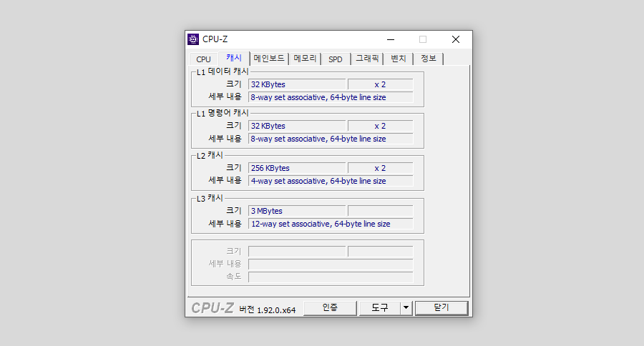Image resolution: width=644 pixels, height=346 pixels.
Task: Click L2 캐시 x 2 count field
Action: 381,168
